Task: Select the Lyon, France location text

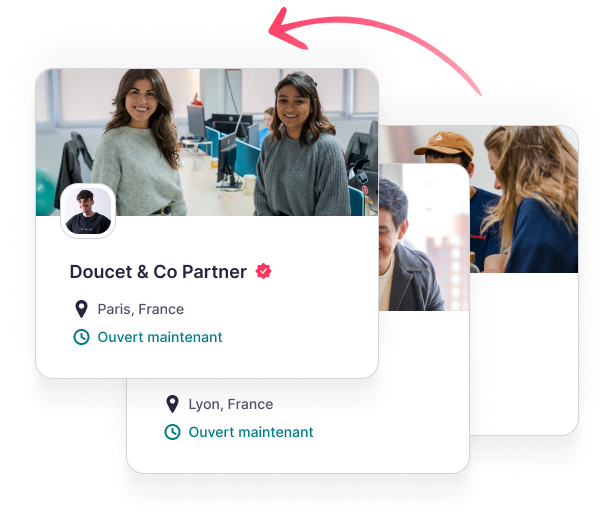Action: tap(231, 404)
